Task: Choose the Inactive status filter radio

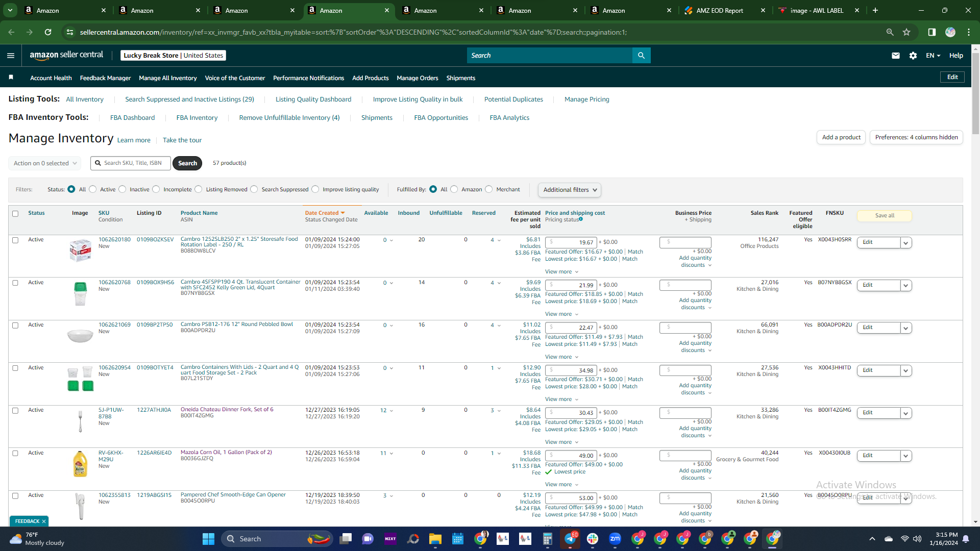Action: [122, 189]
